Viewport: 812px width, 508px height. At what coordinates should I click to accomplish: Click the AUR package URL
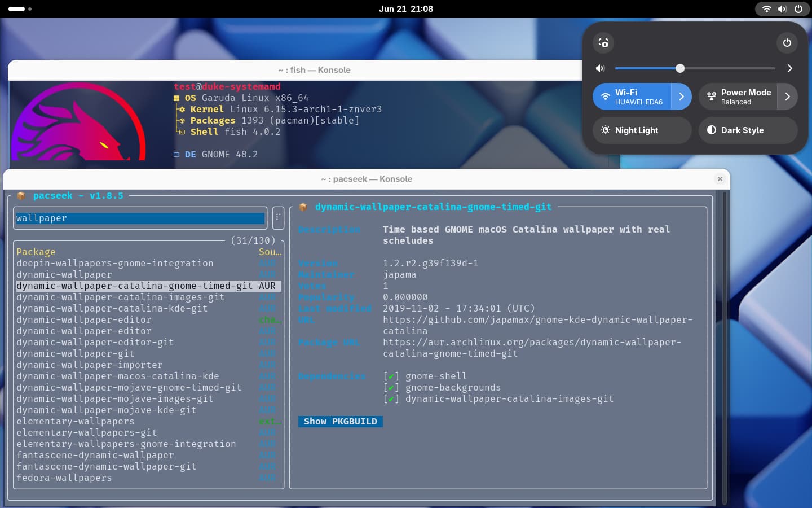pos(532,348)
